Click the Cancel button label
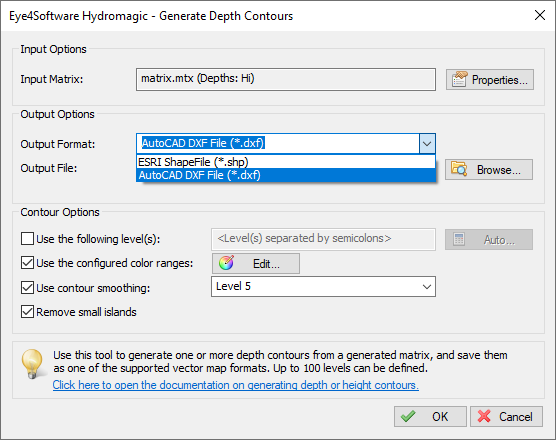This screenshot has width=556, height=440. 516,417
